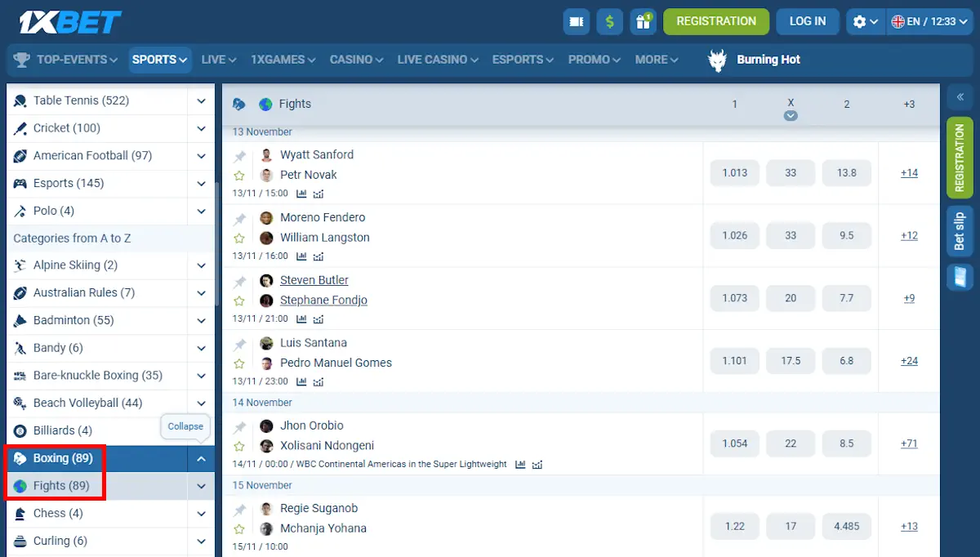The height and width of the screenshot is (557, 980).
Task: Open the EN / 12:33 language dropdown
Action: pos(930,21)
